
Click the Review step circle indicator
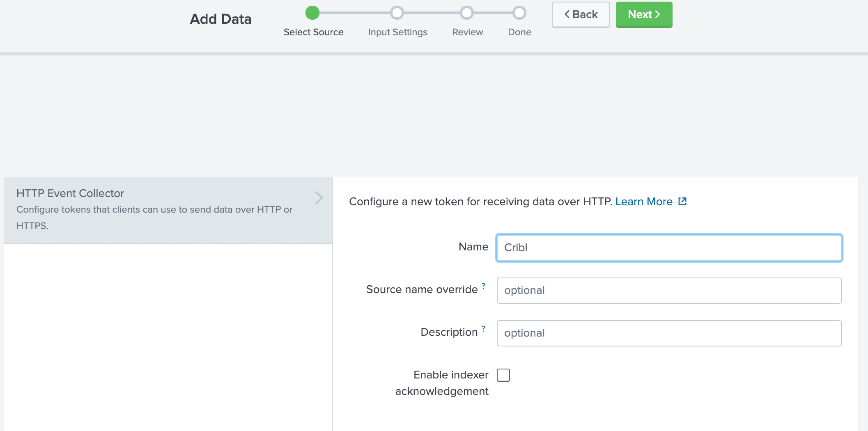click(466, 13)
